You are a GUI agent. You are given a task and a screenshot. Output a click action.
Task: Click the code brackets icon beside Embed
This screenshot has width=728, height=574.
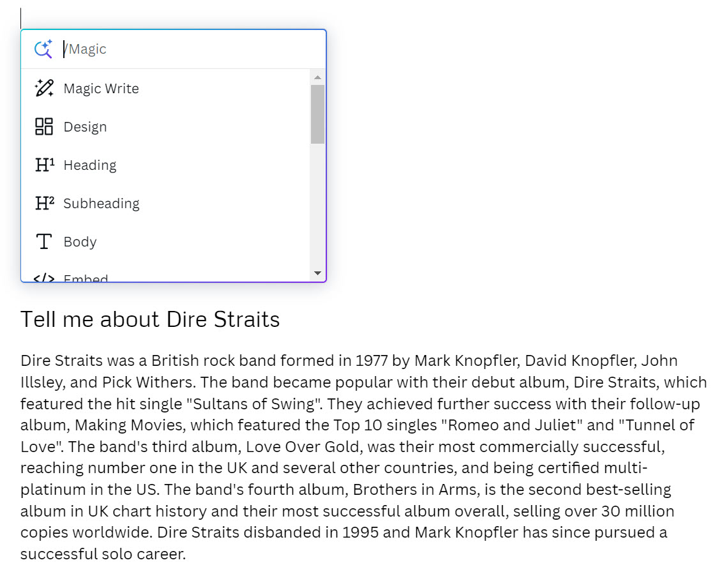pos(44,278)
